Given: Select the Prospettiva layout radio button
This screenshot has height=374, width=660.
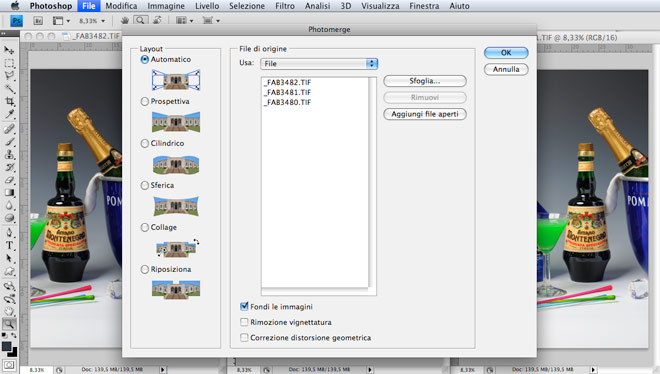Looking at the screenshot, I should (144, 101).
